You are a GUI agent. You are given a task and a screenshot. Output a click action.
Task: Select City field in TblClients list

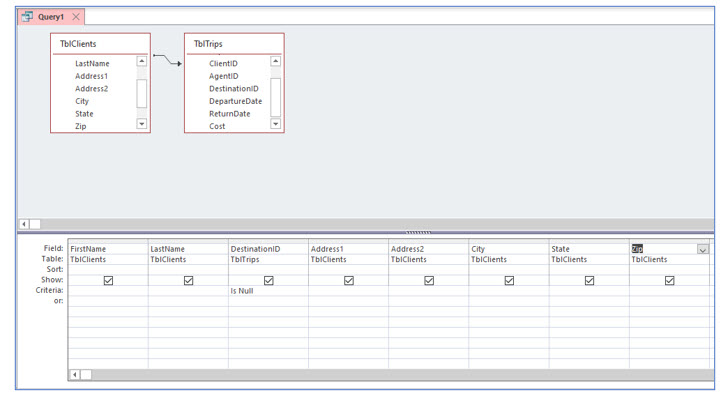82,101
